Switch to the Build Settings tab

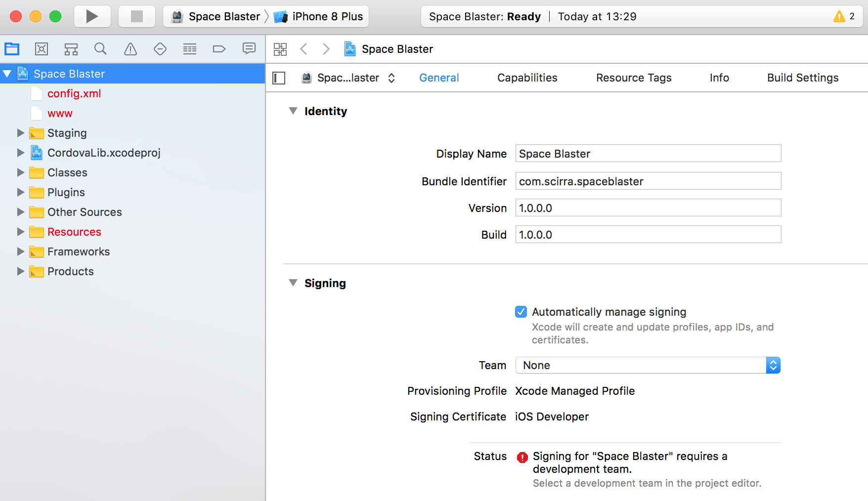coord(802,78)
